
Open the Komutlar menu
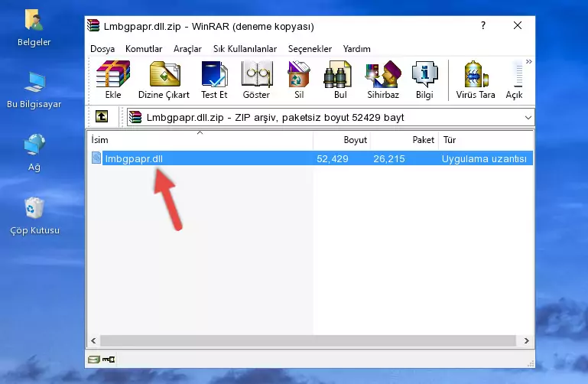144,49
